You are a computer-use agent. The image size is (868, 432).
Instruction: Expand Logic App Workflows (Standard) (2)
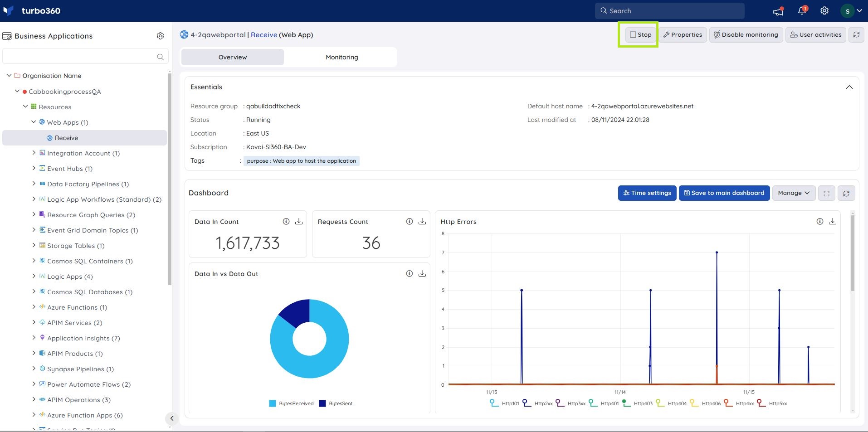34,199
